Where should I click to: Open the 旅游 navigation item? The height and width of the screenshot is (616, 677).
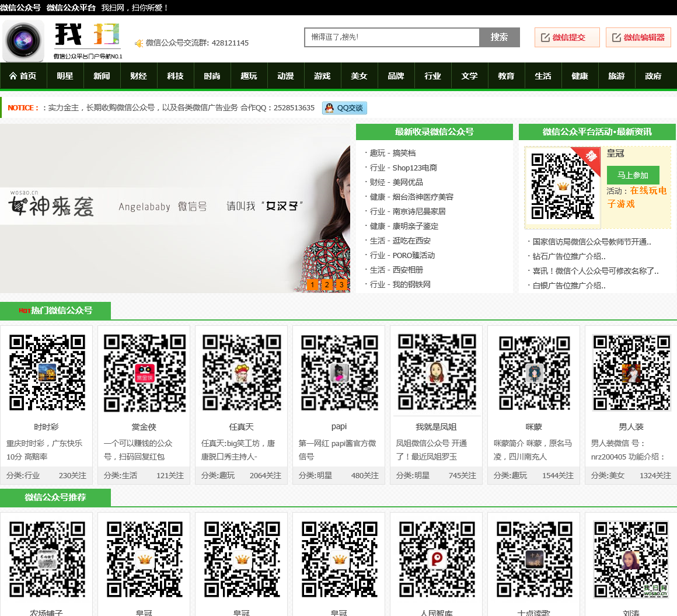[x=616, y=76]
